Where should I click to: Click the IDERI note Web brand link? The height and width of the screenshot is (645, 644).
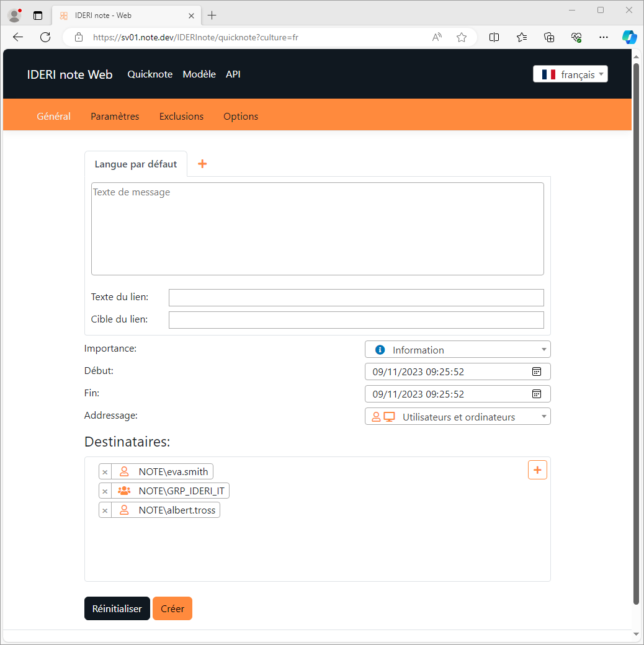[x=69, y=74]
